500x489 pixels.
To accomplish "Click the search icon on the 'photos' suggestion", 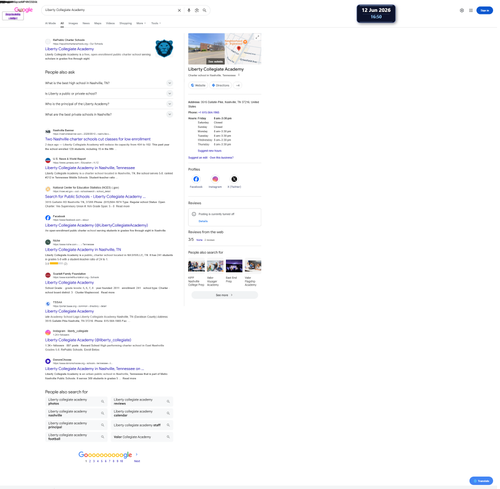I will pyautogui.click(x=103, y=401).
